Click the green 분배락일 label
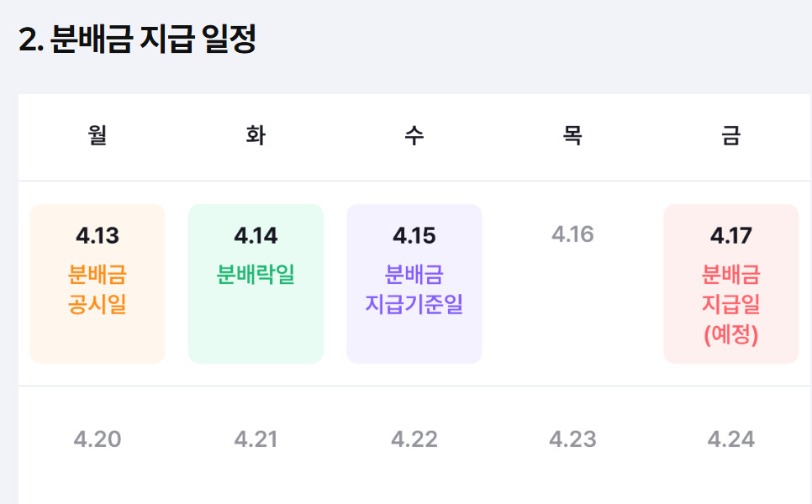The width and height of the screenshot is (812, 504). [256, 275]
